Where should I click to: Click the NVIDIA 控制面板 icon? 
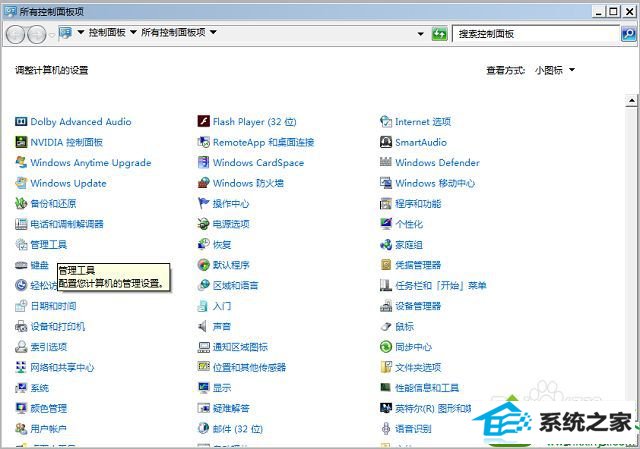21,142
